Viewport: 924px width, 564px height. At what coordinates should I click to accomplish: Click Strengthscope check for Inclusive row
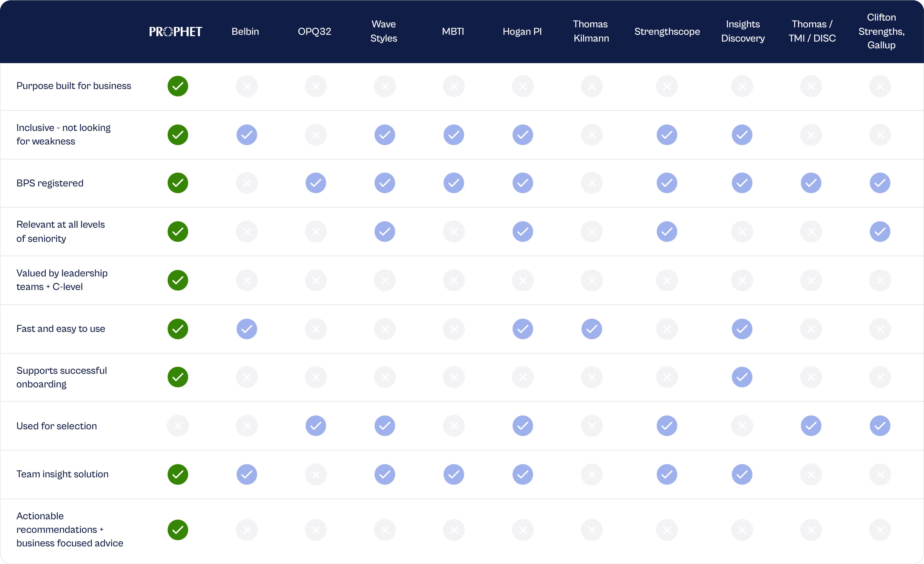click(x=667, y=135)
